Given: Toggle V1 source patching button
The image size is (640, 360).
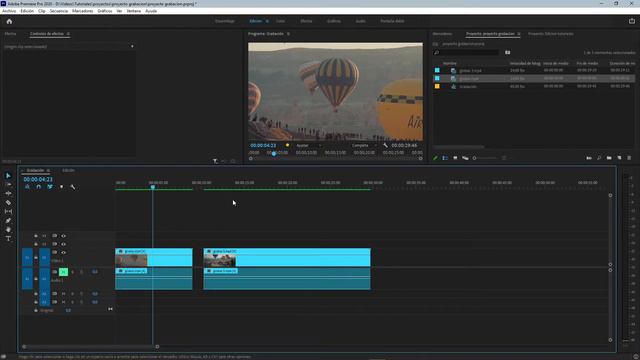Looking at the screenshot, I should (27, 258).
